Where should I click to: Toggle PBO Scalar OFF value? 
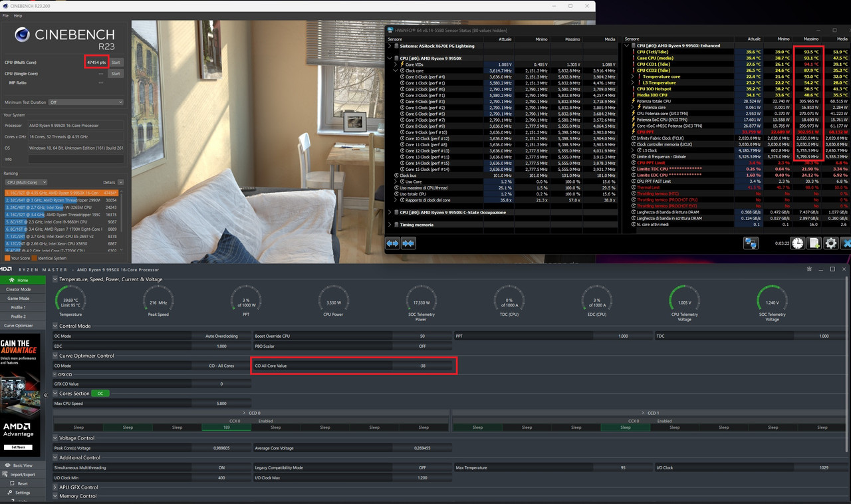coord(422,346)
